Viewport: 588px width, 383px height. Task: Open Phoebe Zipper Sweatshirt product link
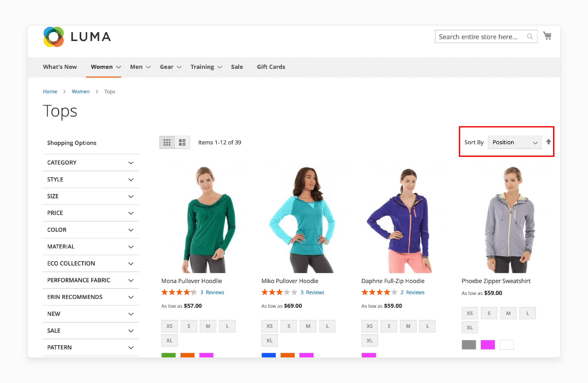pos(496,281)
